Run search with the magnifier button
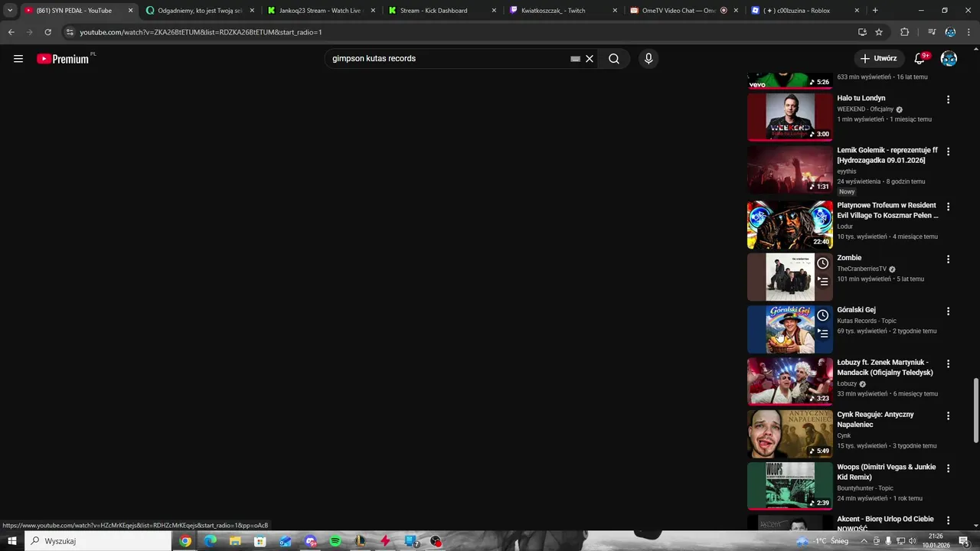This screenshot has width=980, height=551. point(614,59)
